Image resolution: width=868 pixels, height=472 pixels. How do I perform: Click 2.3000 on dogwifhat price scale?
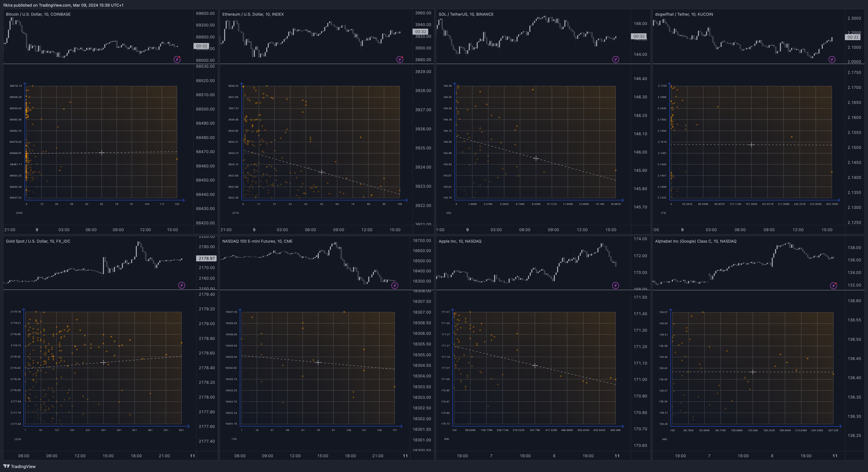(854, 18)
